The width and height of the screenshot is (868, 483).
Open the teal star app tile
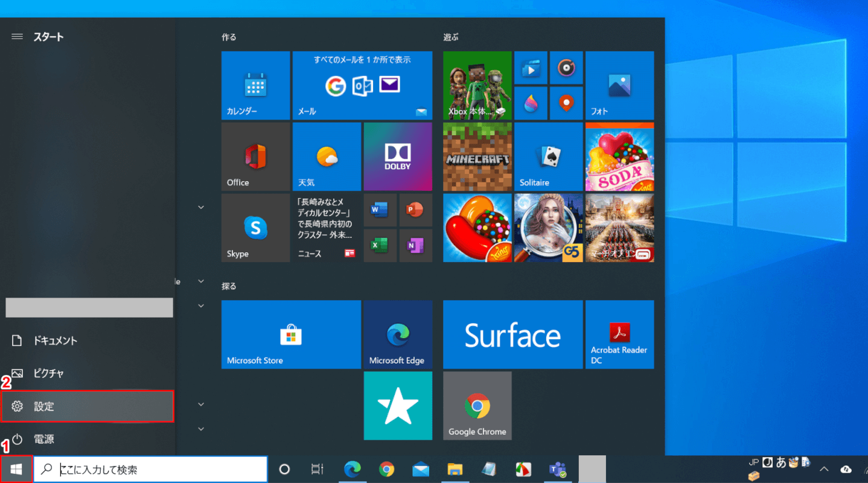(398, 406)
